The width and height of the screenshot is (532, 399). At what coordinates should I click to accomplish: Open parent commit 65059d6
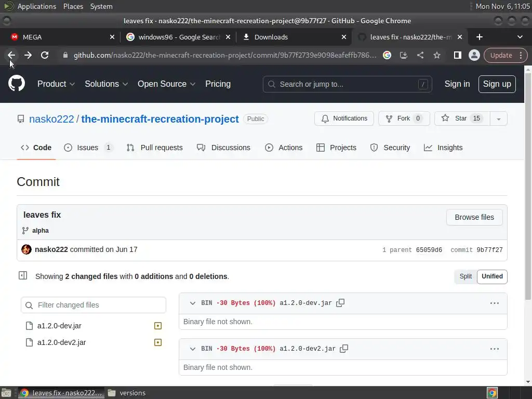(429, 250)
